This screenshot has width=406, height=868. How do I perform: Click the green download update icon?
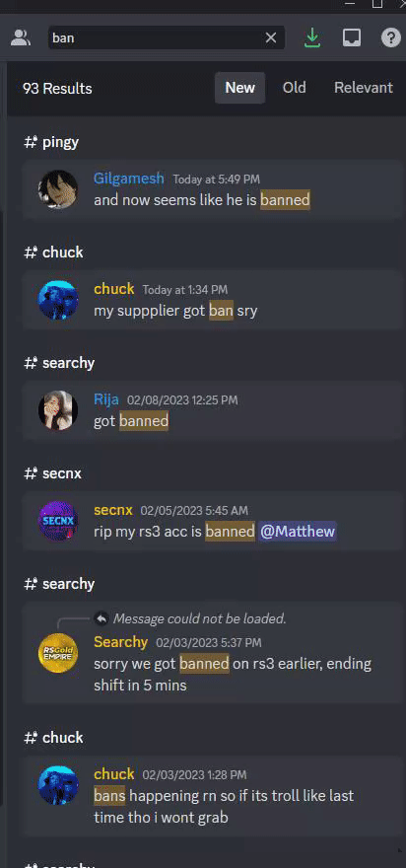point(312,37)
